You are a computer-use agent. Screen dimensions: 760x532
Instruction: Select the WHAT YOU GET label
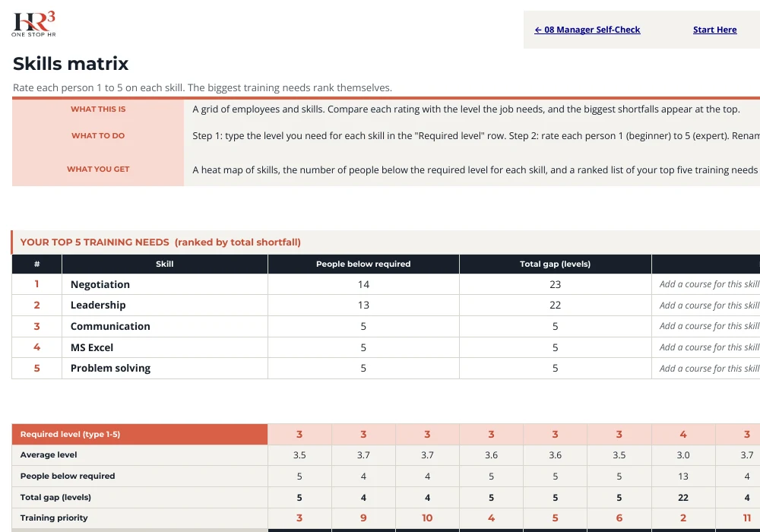click(98, 169)
